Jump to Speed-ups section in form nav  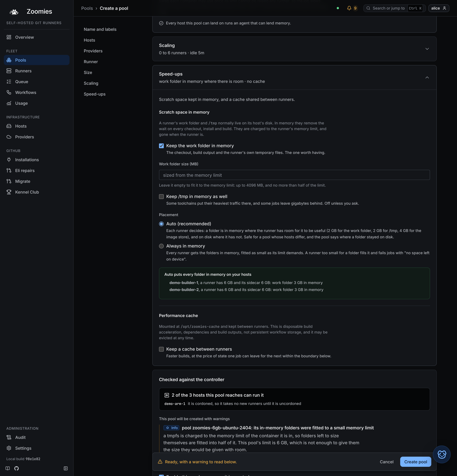94,94
